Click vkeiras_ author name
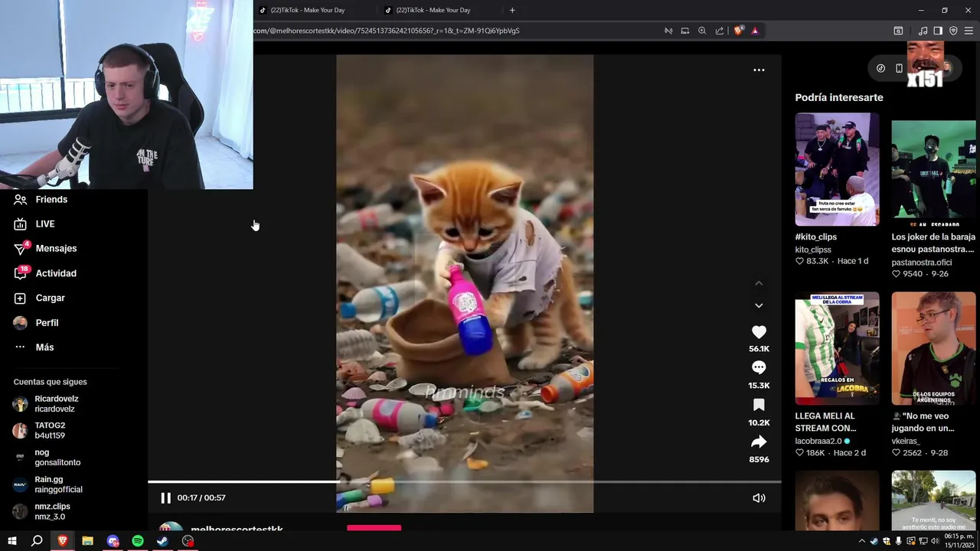Image resolution: width=980 pixels, height=551 pixels. click(x=906, y=441)
